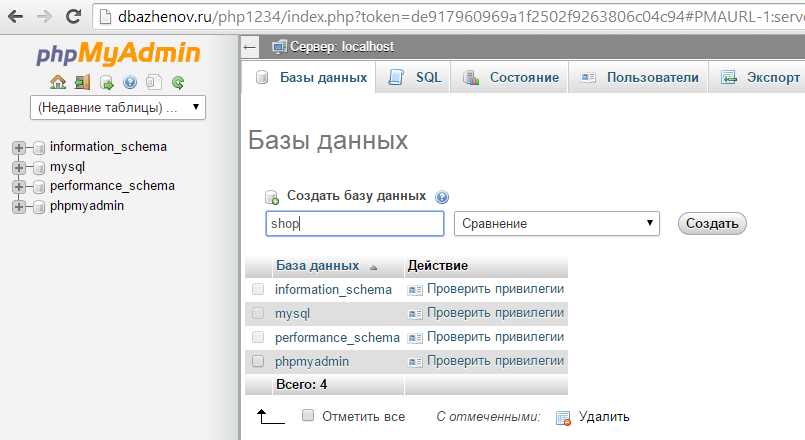Tick the phpmyadmin row checkbox

tap(258, 361)
